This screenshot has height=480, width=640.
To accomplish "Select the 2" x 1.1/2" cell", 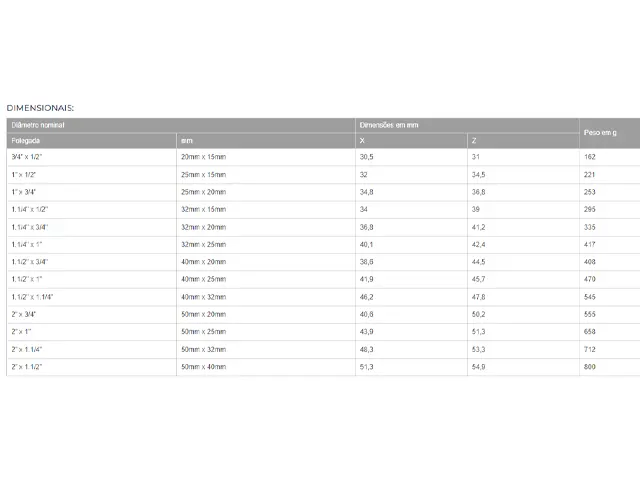I will point(91,367).
